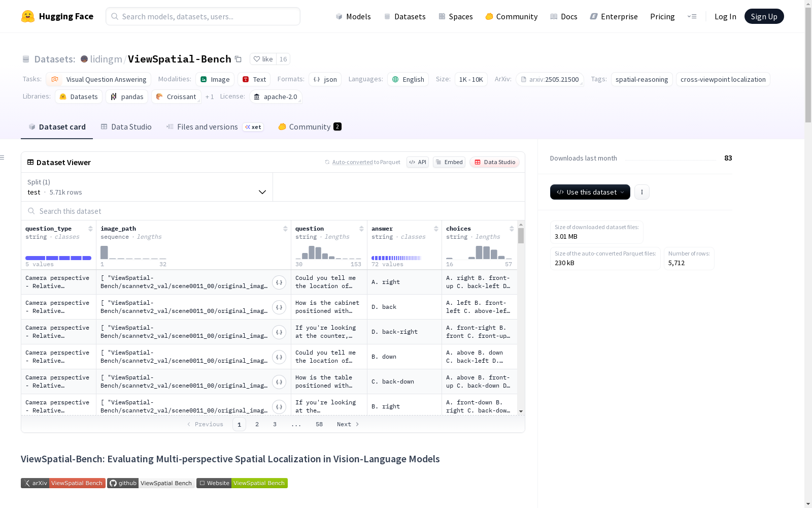Open Spaces in the top navigation

point(456,16)
